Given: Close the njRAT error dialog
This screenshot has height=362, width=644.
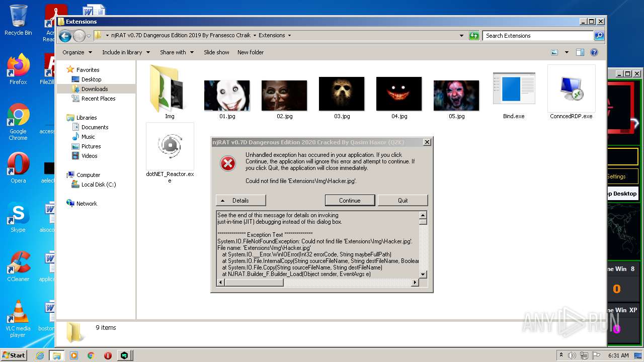Looking at the screenshot, I should pos(427,142).
